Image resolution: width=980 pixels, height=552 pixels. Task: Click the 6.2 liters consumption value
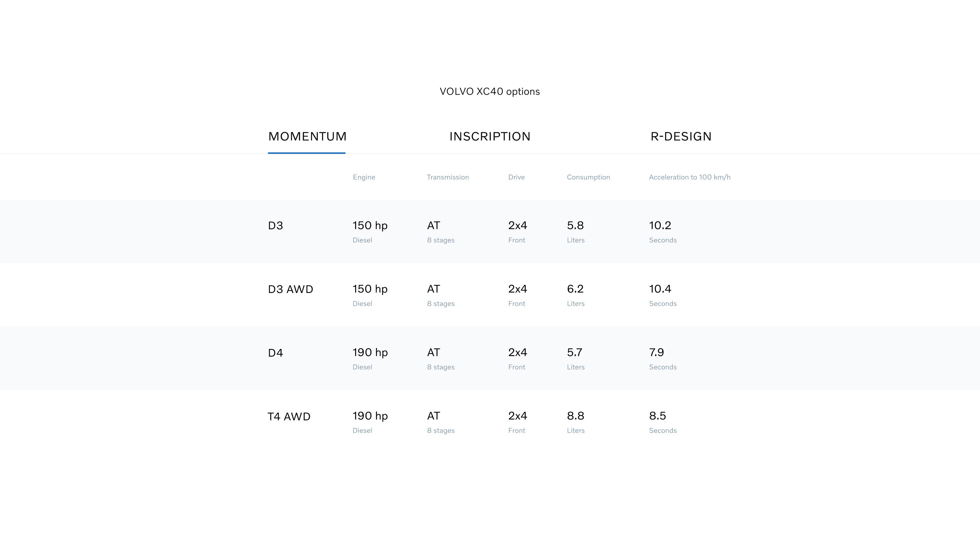coord(575,289)
